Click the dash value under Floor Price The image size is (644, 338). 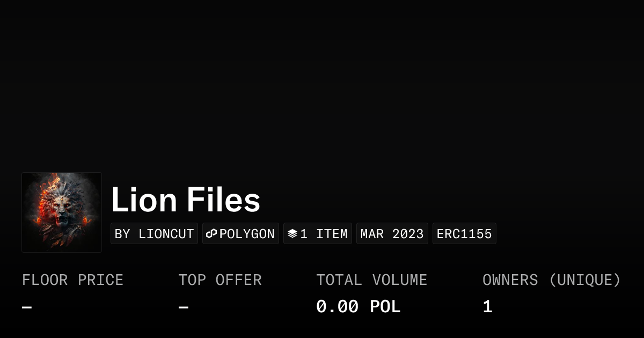coord(27,307)
